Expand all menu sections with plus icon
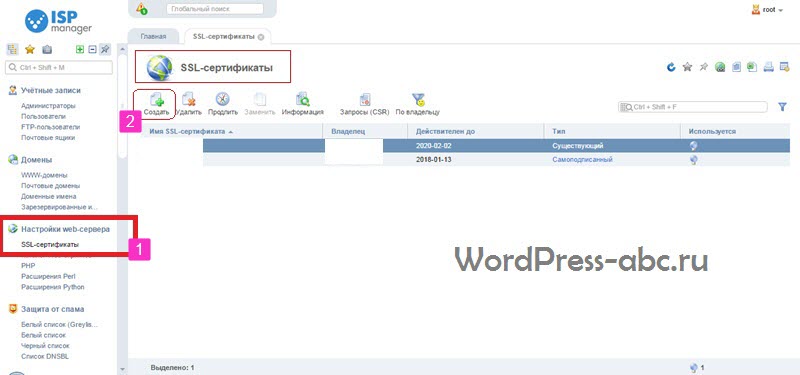This screenshot has height=375, width=800. [80, 49]
